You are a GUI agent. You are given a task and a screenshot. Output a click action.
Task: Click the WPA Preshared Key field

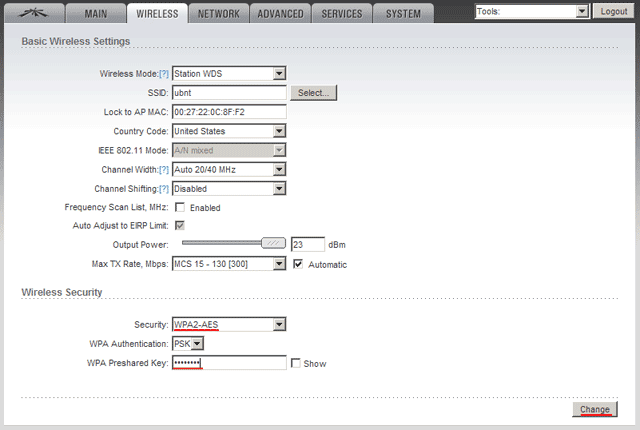click(x=229, y=363)
